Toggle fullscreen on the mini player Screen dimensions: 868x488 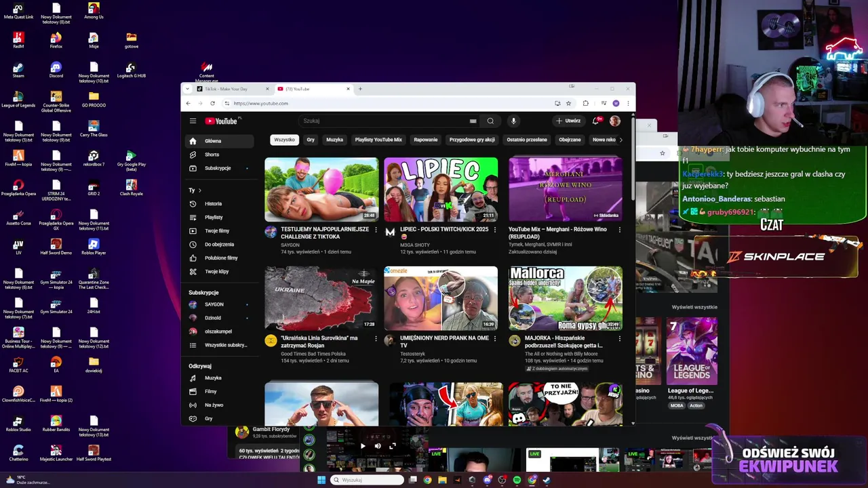(x=392, y=446)
